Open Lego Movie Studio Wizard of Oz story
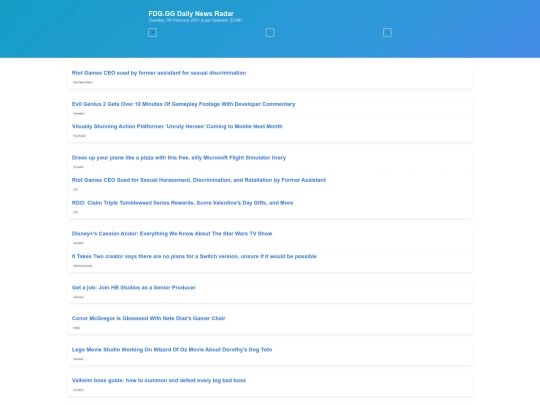 [x=172, y=350]
